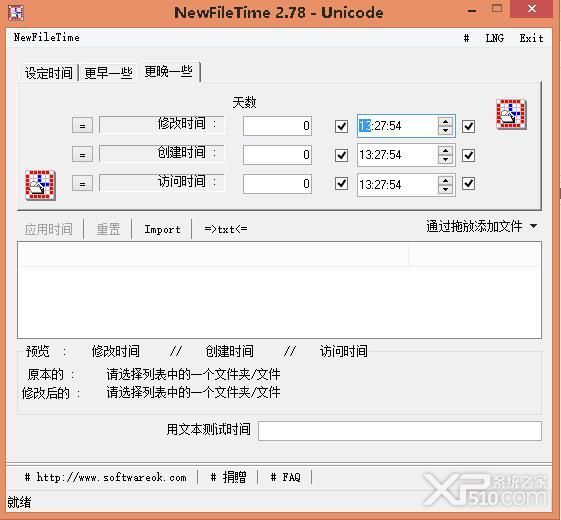This screenshot has height=520, width=561.
Task: Toggle checkbox left of 访问时间 time field
Action: [x=341, y=184]
